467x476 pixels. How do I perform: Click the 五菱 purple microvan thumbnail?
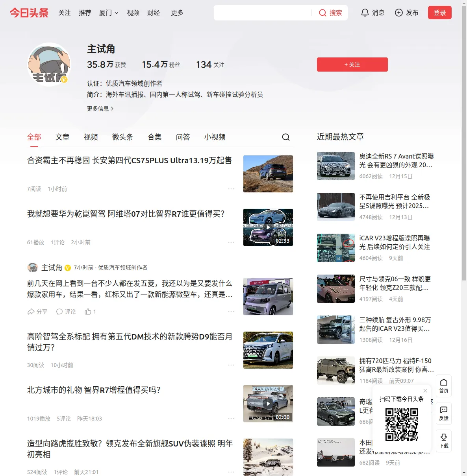tap(268, 297)
